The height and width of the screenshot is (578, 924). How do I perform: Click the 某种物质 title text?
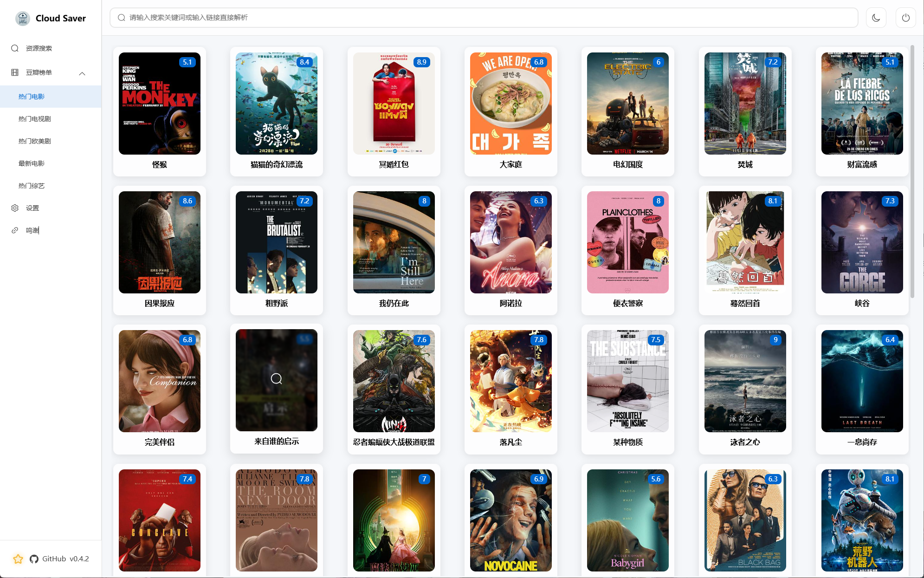628,442
